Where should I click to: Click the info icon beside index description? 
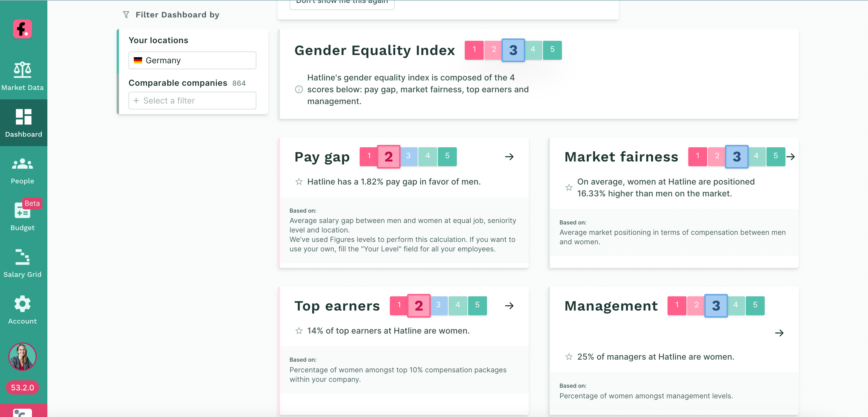point(298,90)
